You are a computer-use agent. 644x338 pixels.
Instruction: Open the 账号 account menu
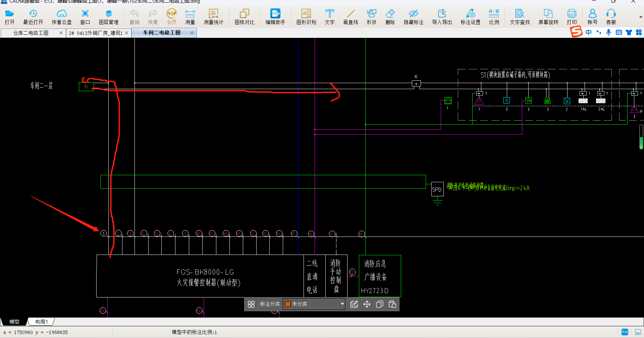[x=593, y=17]
